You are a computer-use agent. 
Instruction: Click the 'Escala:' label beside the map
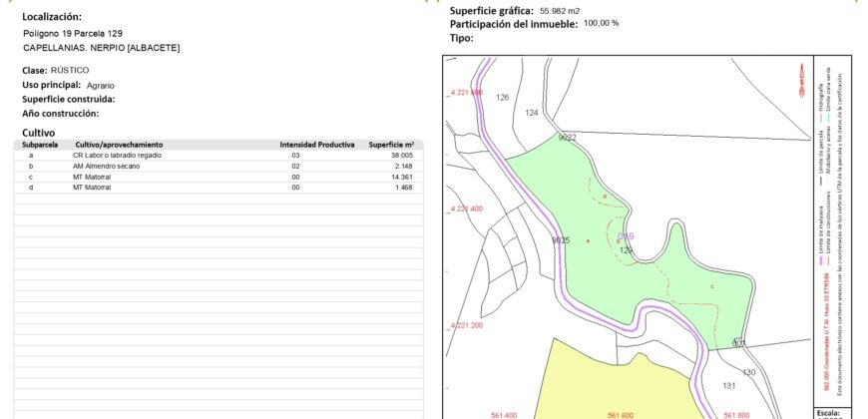pos(828,413)
